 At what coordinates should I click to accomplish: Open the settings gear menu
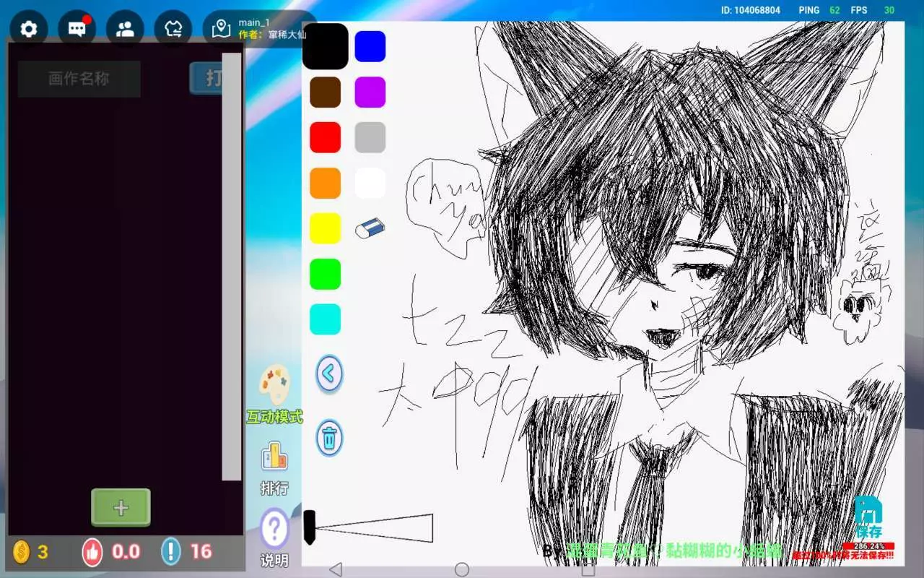coord(29,29)
